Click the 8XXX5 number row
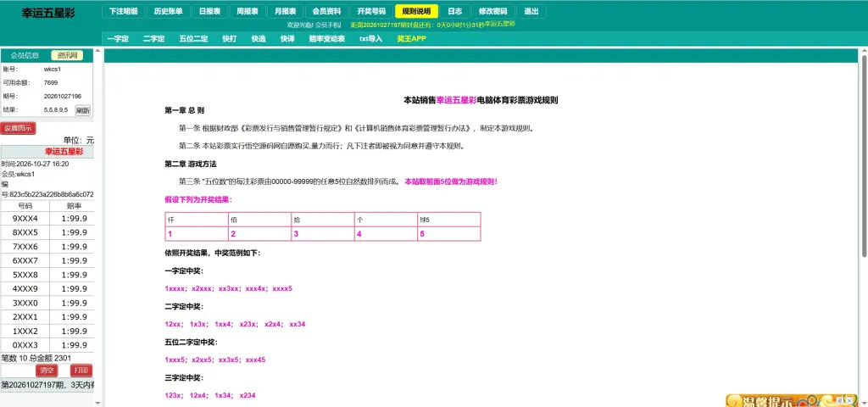Viewport: 868px width, 407px height. click(x=47, y=232)
